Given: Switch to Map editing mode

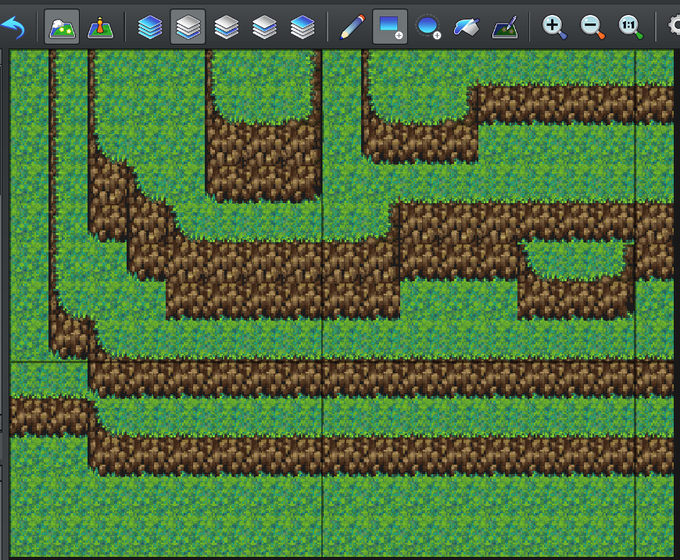Looking at the screenshot, I should click(62, 27).
